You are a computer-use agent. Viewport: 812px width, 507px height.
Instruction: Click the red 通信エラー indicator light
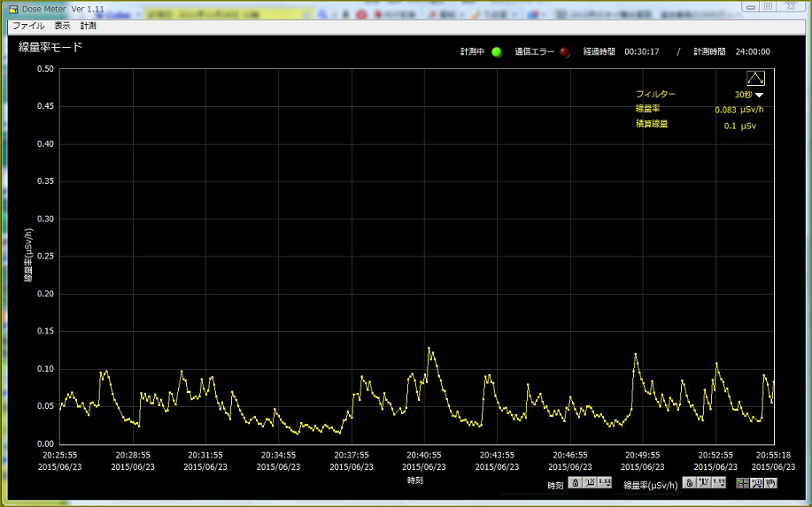565,52
